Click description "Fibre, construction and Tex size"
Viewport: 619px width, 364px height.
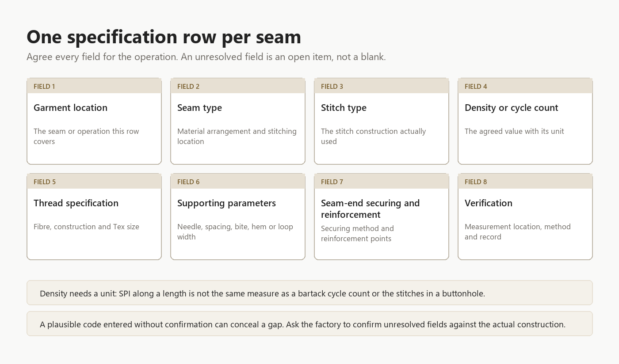[86, 227]
